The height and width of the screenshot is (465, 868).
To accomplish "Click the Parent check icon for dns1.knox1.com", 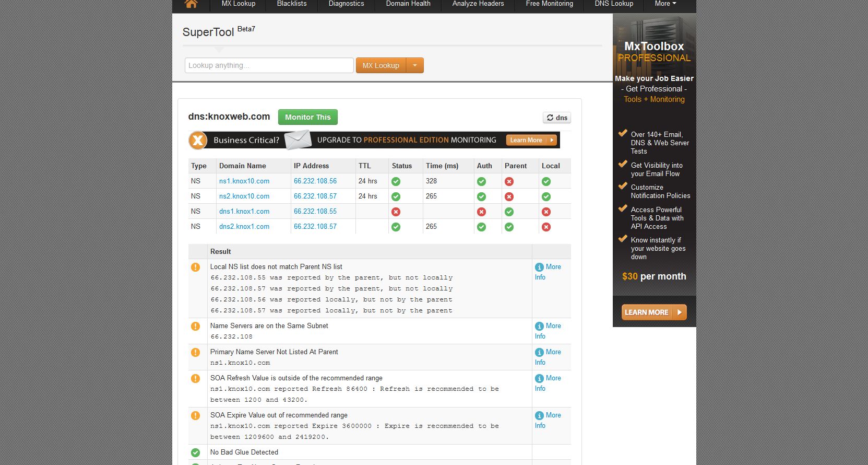I will tap(509, 212).
